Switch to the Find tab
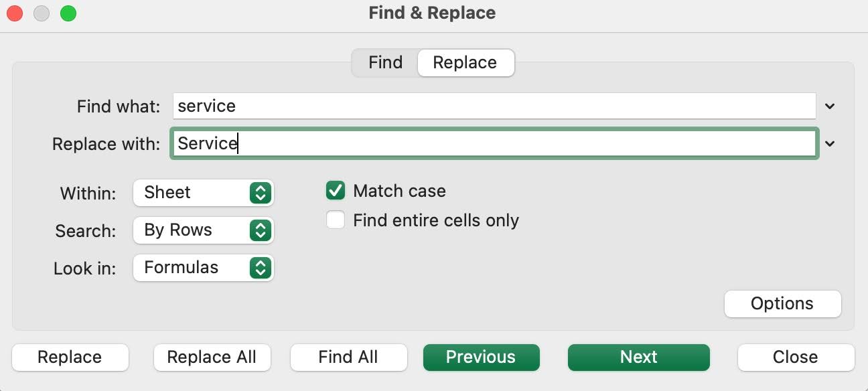 [x=385, y=62]
